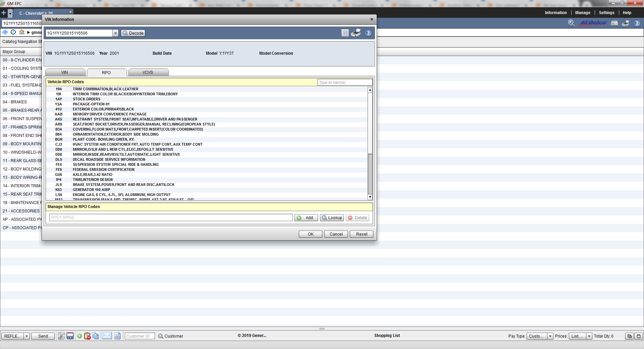Image resolution: width=644 pixels, height=349 pixels.
Task: Select RPO row K63 GENERATOR 110 AMP
Action: tap(207, 190)
